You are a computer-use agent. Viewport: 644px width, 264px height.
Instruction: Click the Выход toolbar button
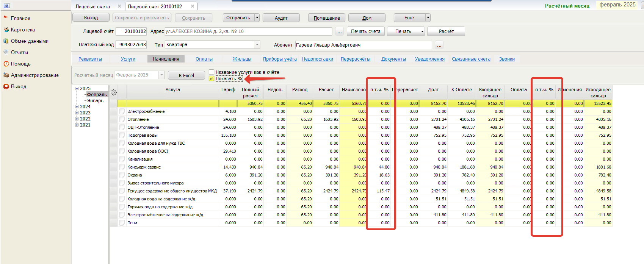click(91, 18)
